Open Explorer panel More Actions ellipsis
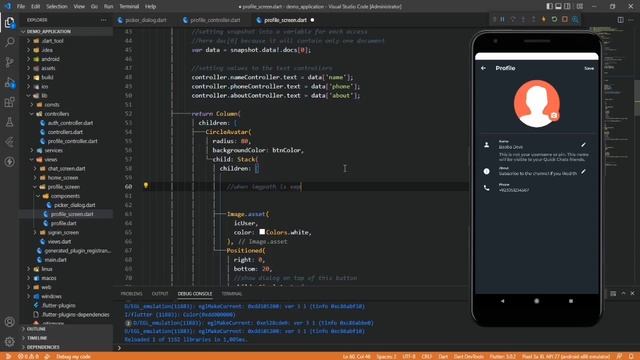The height and width of the screenshot is (360, 640). point(104,20)
